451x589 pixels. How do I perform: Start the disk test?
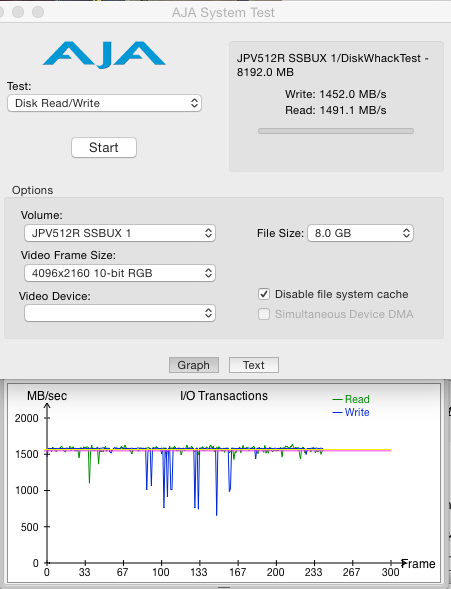[x=104, y=147]
